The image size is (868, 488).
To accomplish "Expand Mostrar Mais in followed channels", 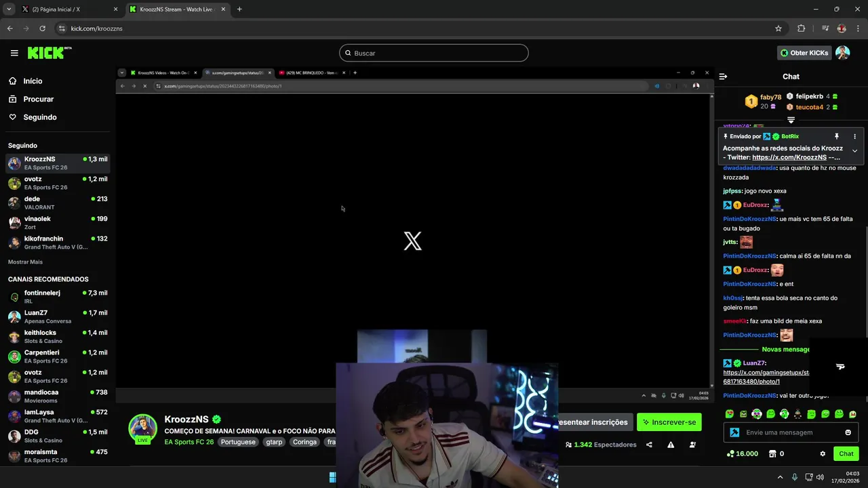I will (x=25, y=262).
